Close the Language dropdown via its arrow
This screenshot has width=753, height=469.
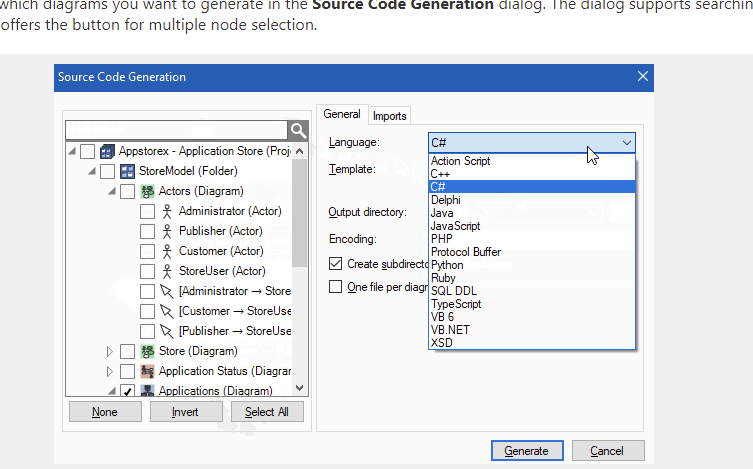click(x=626, y=143)
